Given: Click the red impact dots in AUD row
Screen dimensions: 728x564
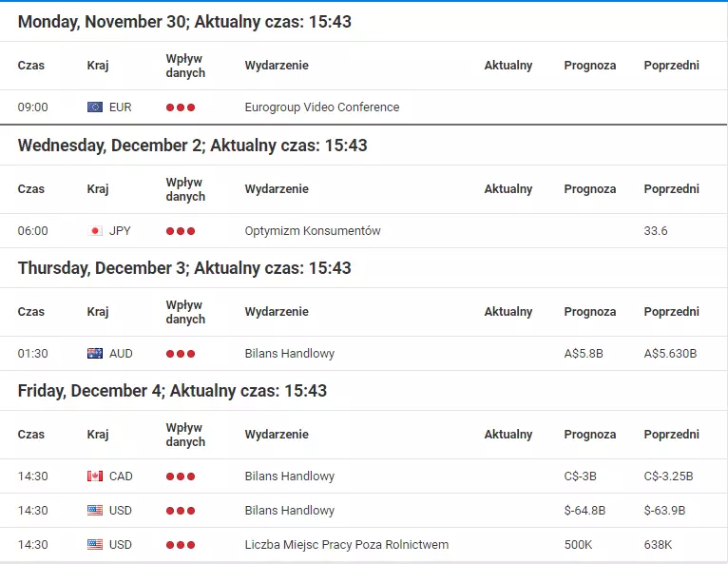Looking at the screenshot, I should point(181,354).
